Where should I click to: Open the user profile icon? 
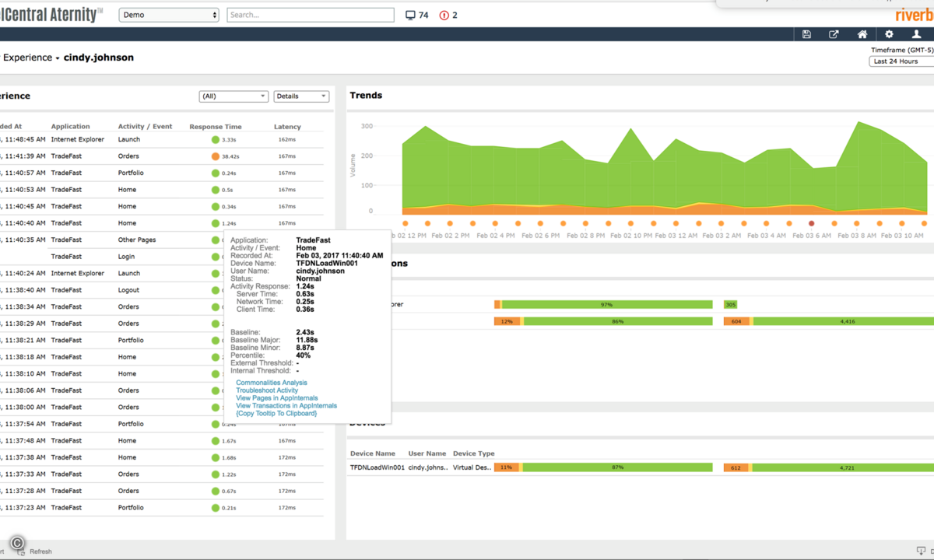point(917,34)
